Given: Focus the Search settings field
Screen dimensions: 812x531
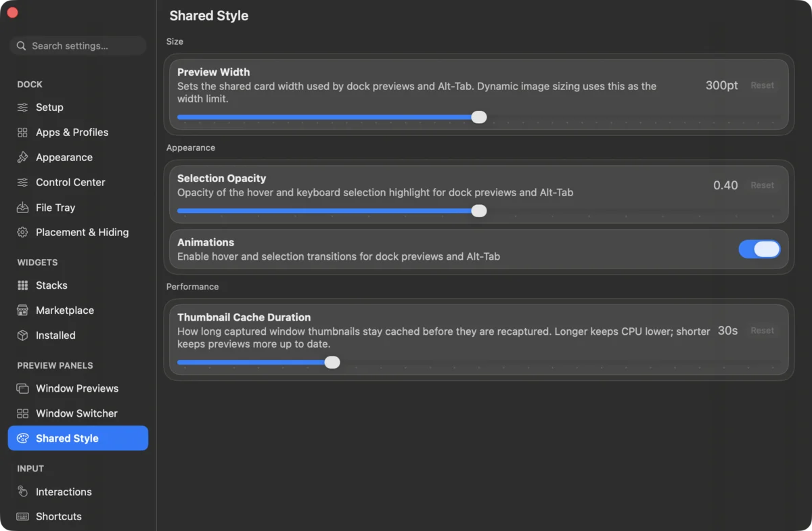Looking at the screenshot, I should click(x=78, y=46).
